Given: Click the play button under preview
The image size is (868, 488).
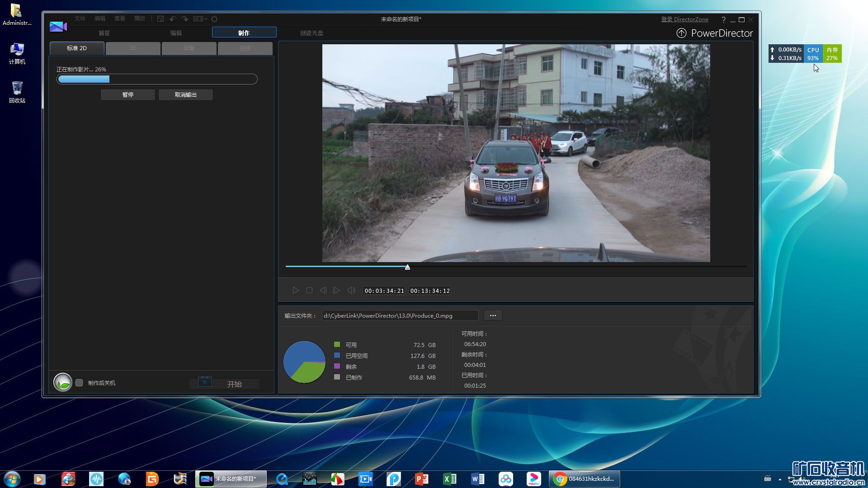Looking at the screenshot, I should [x=296, y=291].
